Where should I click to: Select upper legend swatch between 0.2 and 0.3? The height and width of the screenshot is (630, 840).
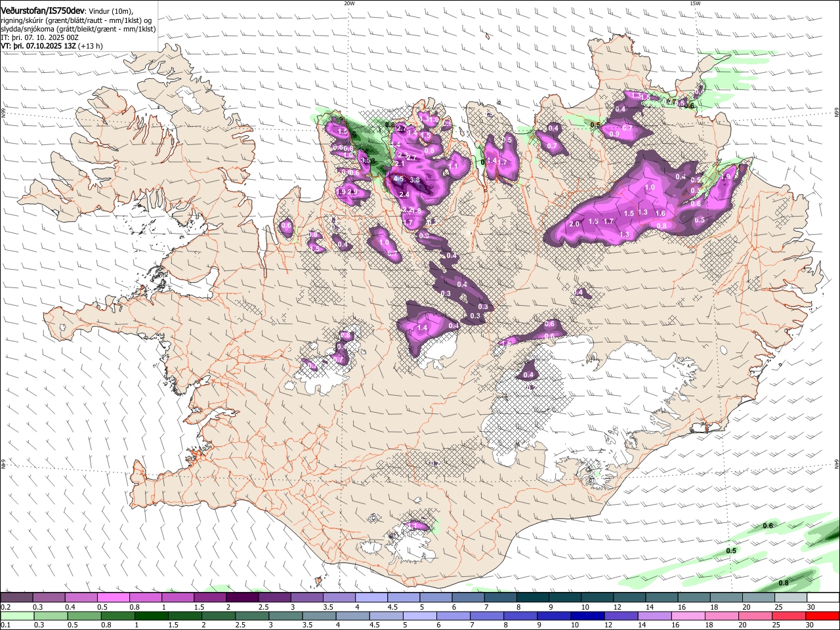(16, 597)
